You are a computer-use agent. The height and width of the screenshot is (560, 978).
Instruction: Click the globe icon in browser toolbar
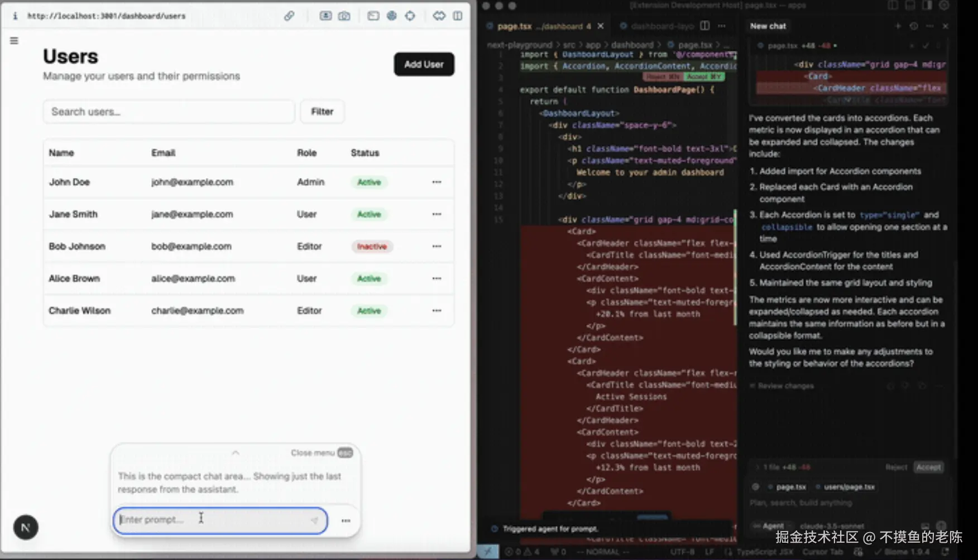tap(392, 16)
